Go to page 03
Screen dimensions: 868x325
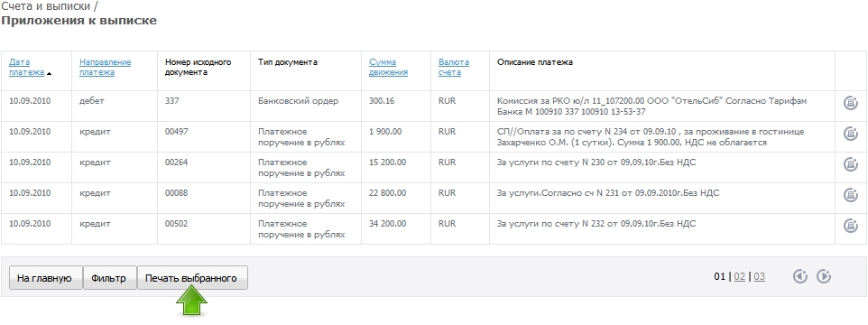point(760,276)
